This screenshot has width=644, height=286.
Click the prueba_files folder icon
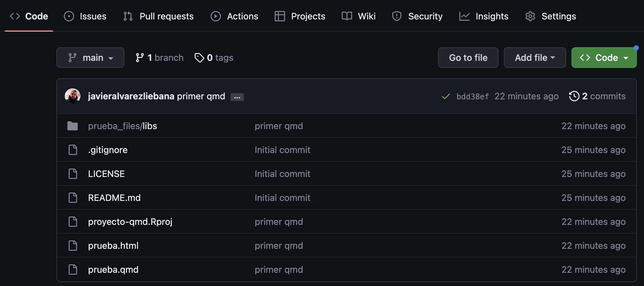point(73,126)
